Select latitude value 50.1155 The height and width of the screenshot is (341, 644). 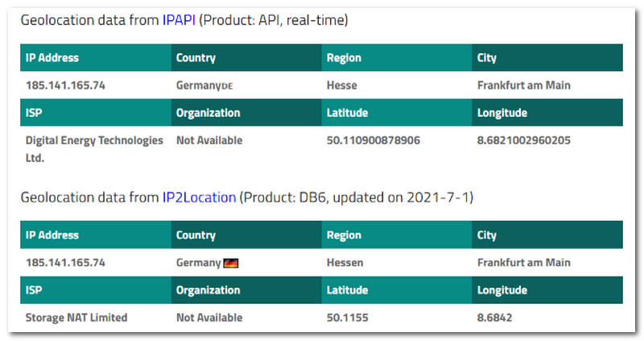pyautogui.click(x=347, y=318)
